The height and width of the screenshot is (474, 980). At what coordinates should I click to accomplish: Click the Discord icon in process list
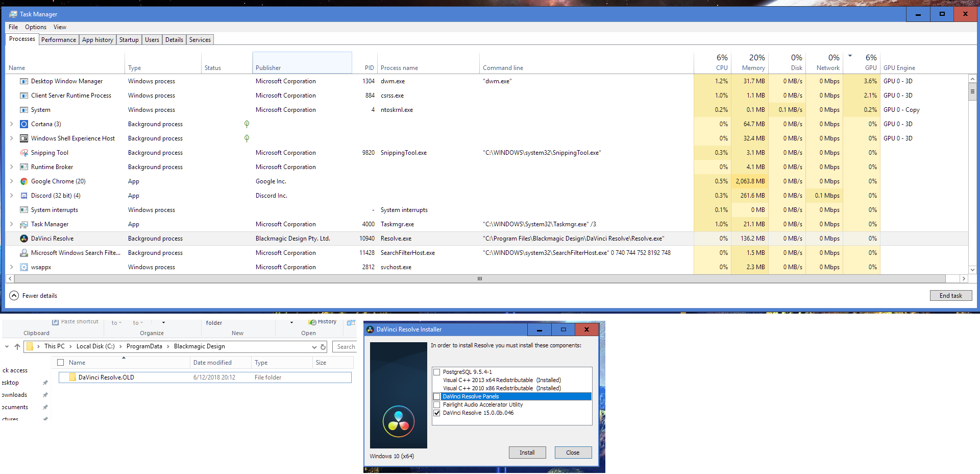[x=24, y=196]
